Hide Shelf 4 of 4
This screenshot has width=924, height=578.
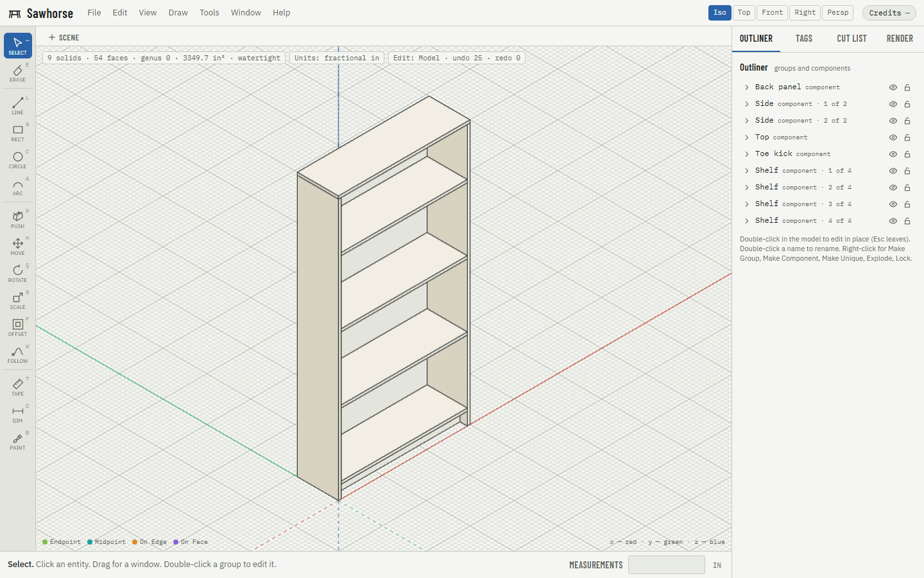893,221
